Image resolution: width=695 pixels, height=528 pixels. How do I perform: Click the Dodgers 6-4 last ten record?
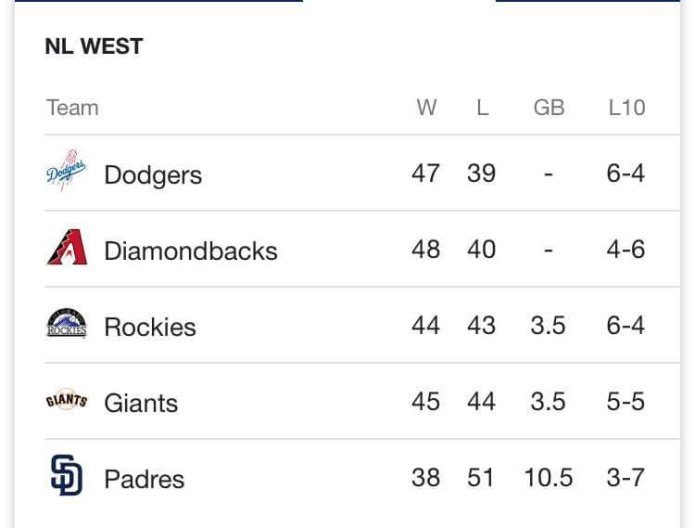626,174
